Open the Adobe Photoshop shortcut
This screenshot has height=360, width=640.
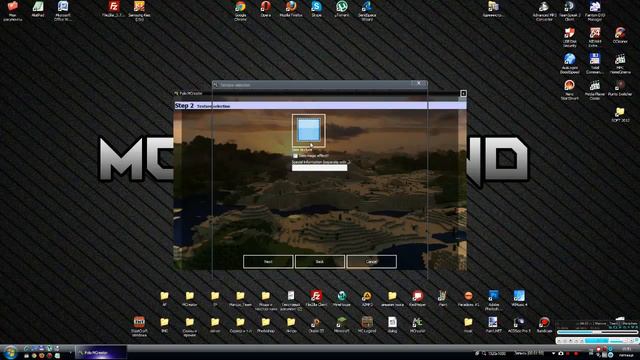(x=493, y=300)
